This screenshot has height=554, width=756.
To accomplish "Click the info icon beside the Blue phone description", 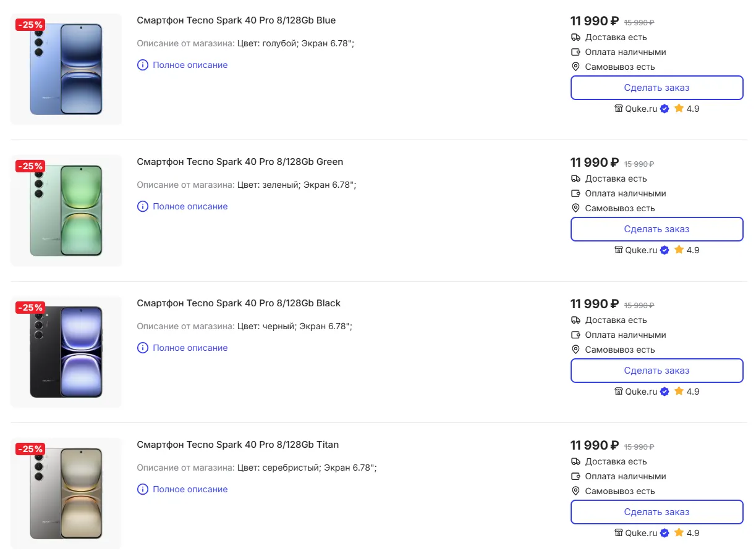I will pyautogui.click(x=143, y=65).
